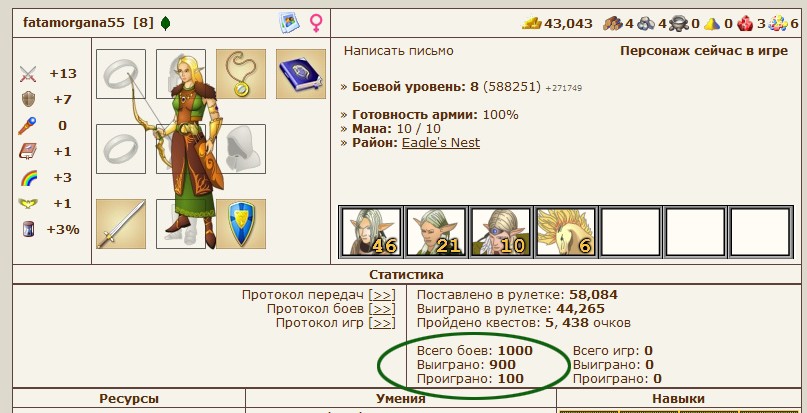The width and height of the screenshot is (807, 413).
Task: Click the Написать письмо link
Action: [398, 51]
